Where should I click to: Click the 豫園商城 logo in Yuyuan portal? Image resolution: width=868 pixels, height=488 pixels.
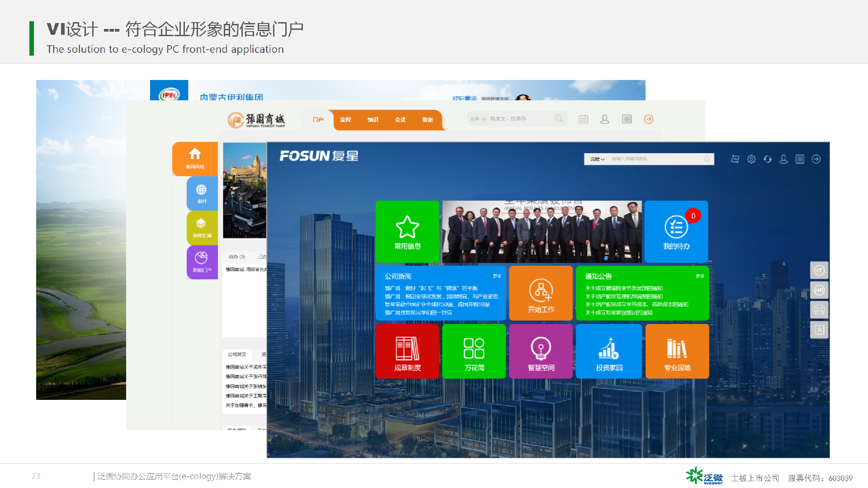click(256, 120)
